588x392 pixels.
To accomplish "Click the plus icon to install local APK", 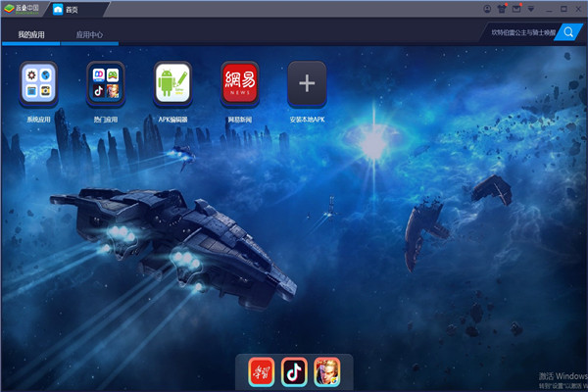I will pos(307,83).
